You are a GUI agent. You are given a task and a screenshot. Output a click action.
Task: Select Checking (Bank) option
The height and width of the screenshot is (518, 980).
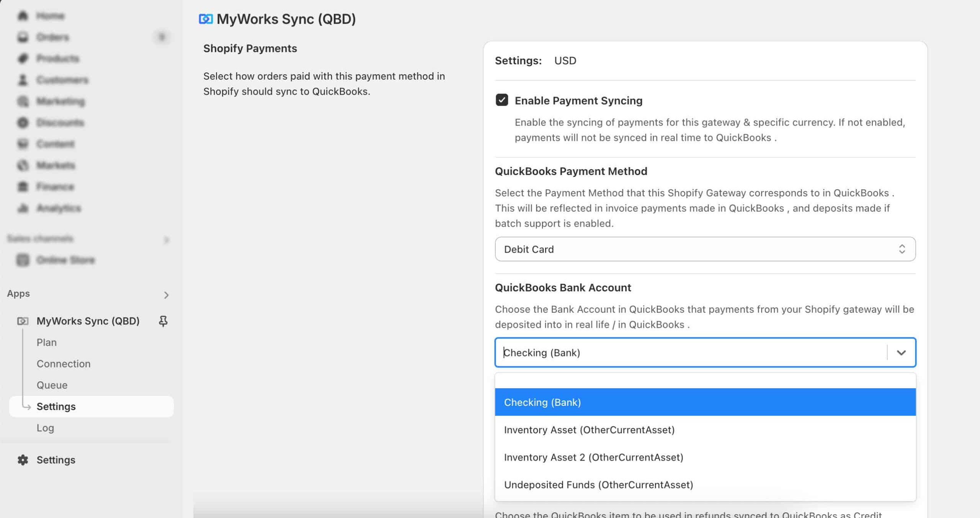coord(705,402)
